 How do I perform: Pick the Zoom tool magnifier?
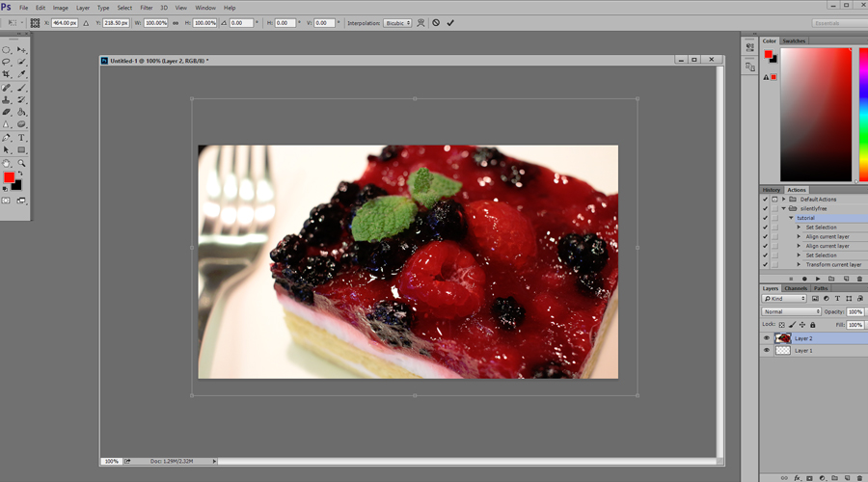(21, 163)
